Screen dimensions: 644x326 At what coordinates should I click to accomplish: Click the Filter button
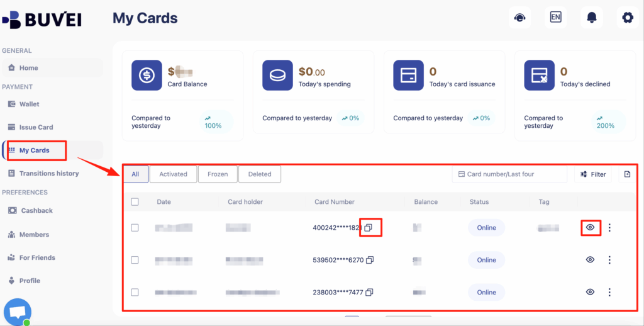pyautogui.click(x=593, y=174)
